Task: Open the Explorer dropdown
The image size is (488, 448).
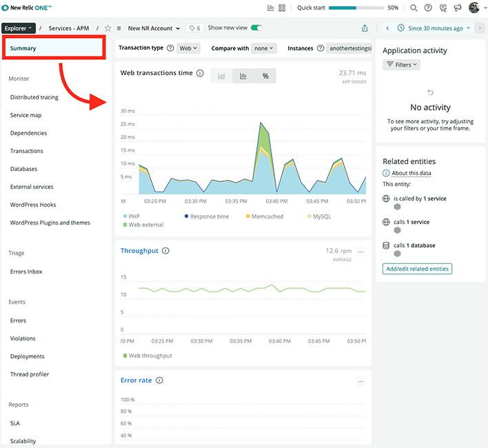Action: coord(19,28)
